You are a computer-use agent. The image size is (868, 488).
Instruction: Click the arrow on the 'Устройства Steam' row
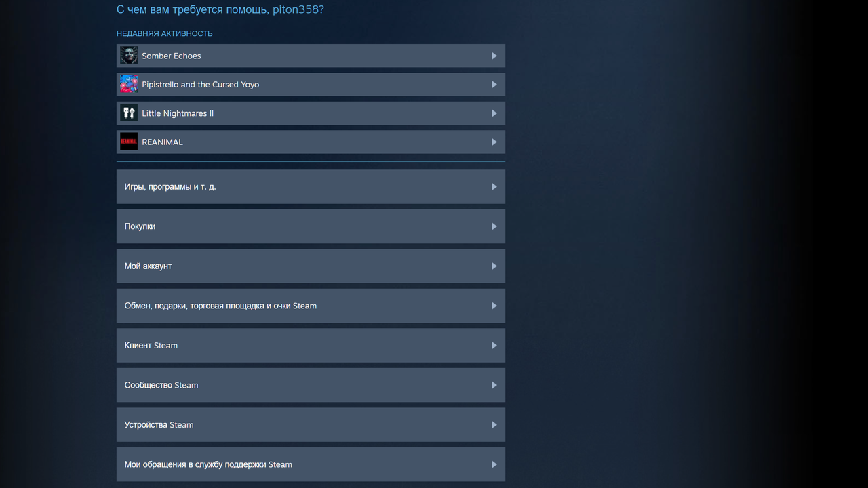pyautogui.click(x=494, y=424)
